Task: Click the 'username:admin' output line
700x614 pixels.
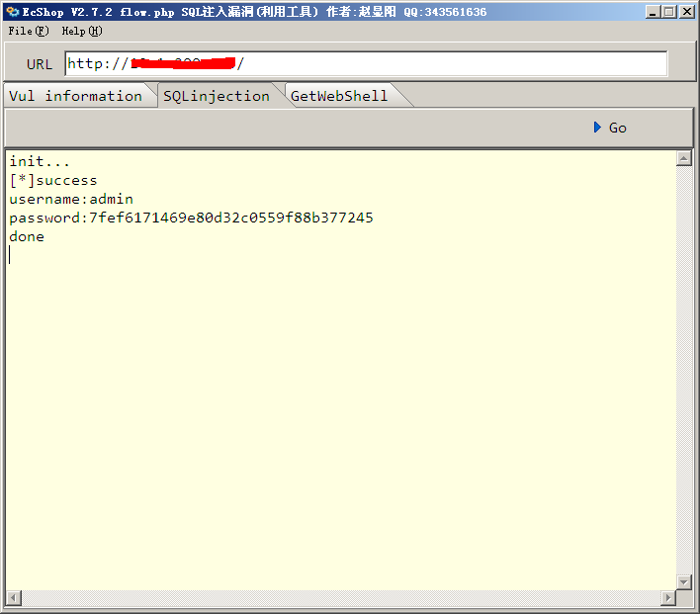Action: 71,199
